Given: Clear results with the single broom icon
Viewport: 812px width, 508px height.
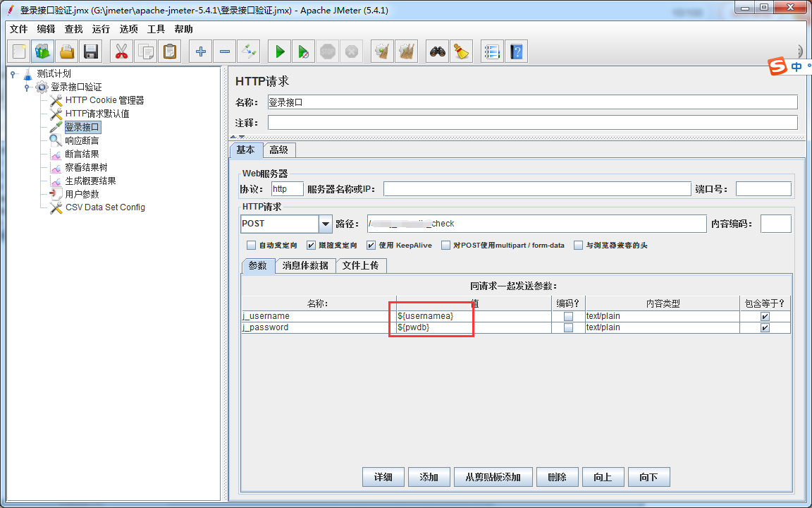Looking at the screenshot, I should [x=382, y=52].
